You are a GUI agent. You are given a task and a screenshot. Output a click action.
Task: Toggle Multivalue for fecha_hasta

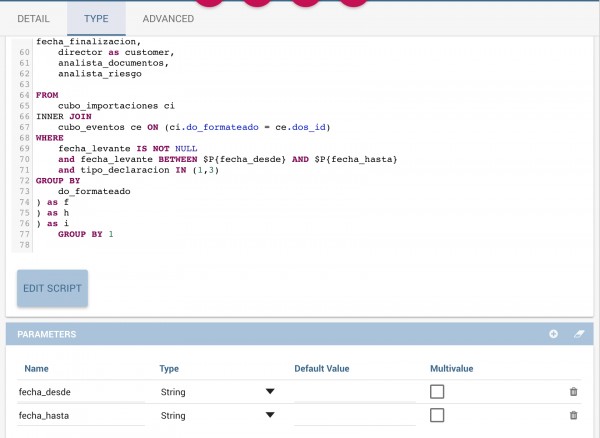click(437, 415)
